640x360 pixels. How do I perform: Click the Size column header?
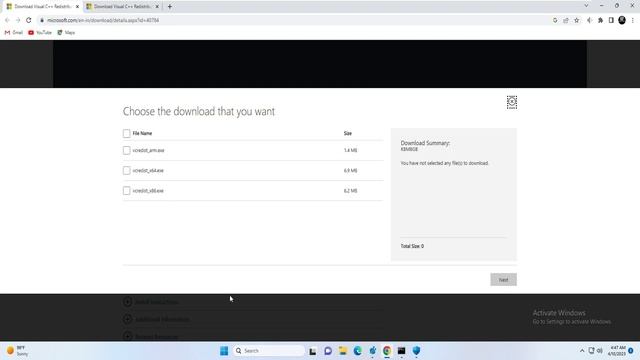pos(348,133)
